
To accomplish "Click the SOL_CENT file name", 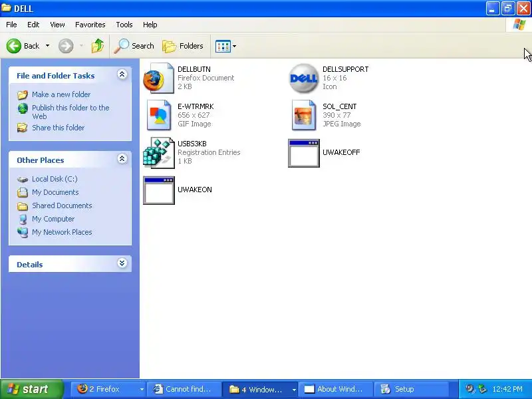I will point(339,106).
